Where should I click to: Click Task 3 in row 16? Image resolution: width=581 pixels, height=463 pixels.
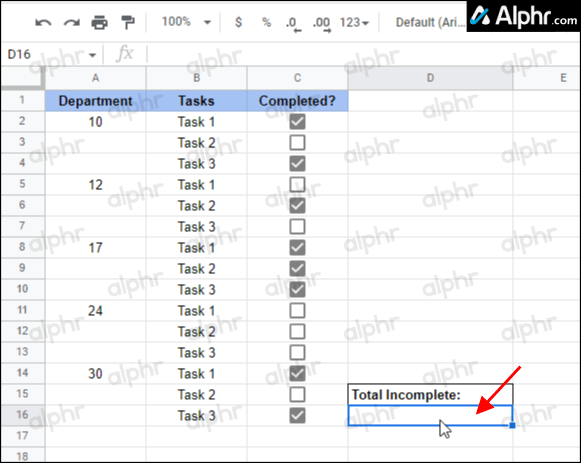coord(196,416)
